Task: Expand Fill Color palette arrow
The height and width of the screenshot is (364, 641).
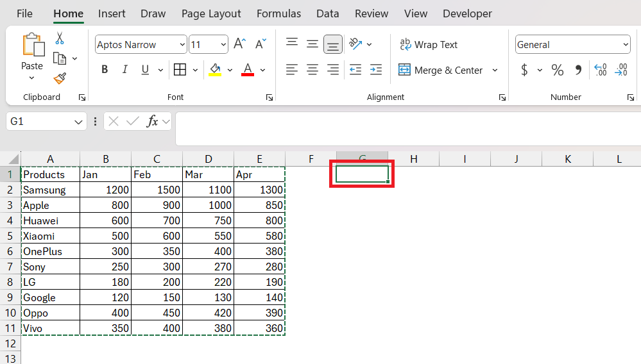Action: pyautogui.click(x=230, y=70)
